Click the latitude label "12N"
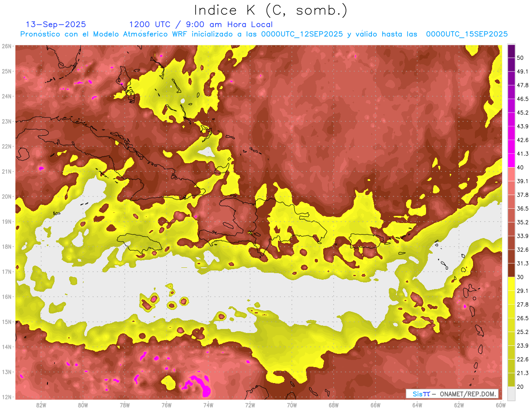 coord(6,397)
